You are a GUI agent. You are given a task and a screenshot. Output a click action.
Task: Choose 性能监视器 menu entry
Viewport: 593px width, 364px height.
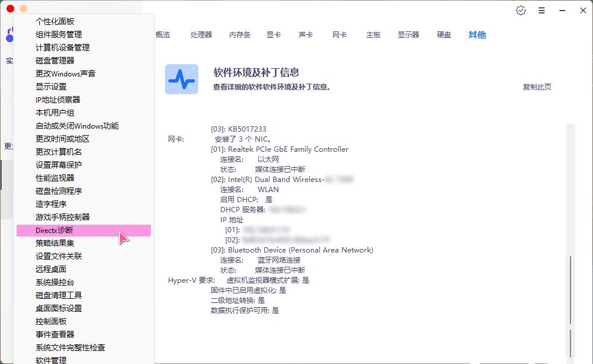click(55, 178)
